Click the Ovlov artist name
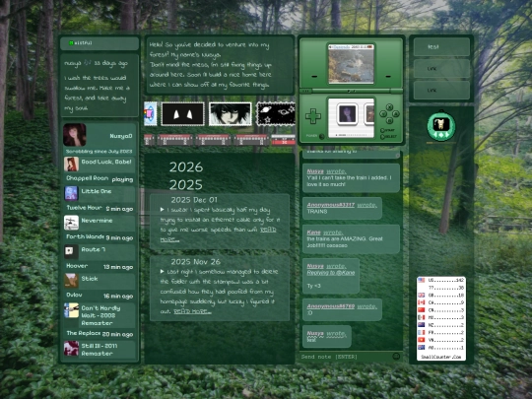 click(74, 295)
